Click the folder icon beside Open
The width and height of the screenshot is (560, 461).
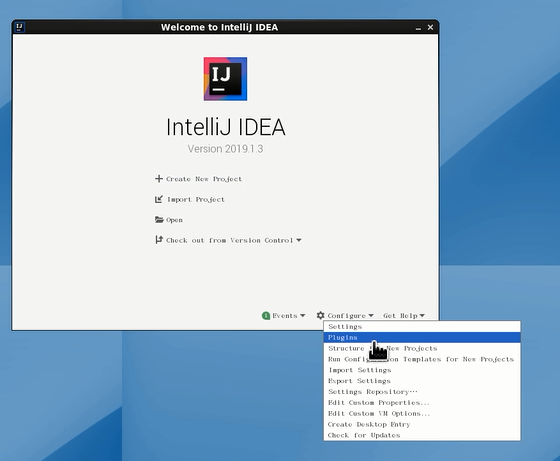pyautogui.click(x=159, y=220)
